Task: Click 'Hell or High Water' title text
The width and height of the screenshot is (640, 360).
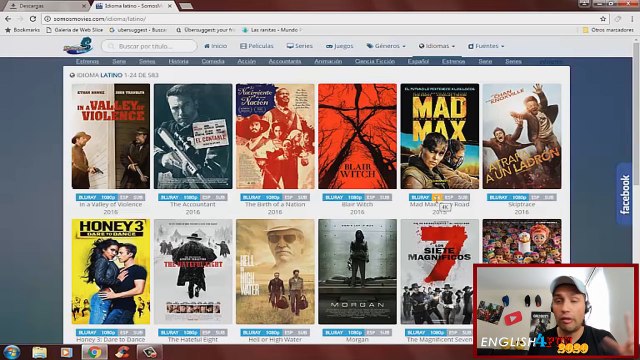Action: [x=275, y=340]
